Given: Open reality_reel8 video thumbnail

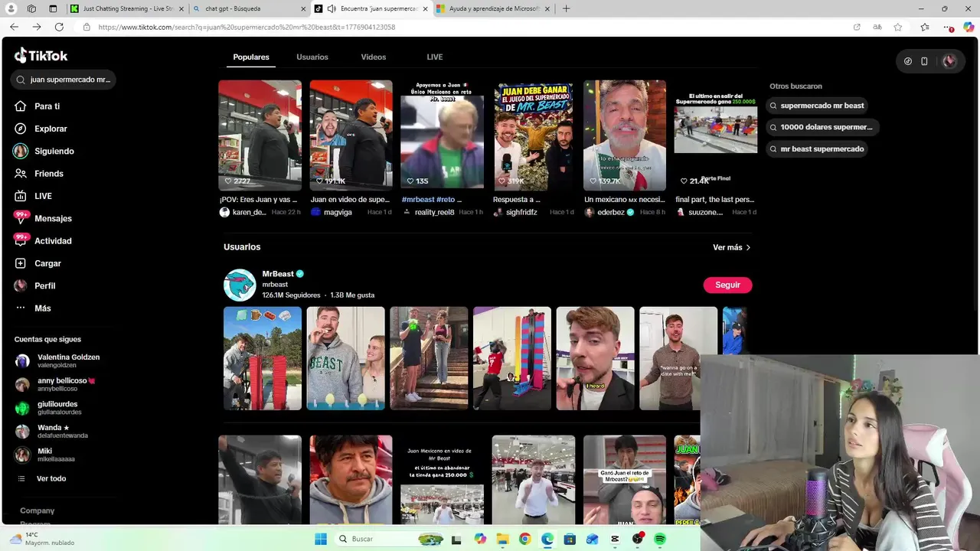Looking at the screenshot, I should pos(442,135).
